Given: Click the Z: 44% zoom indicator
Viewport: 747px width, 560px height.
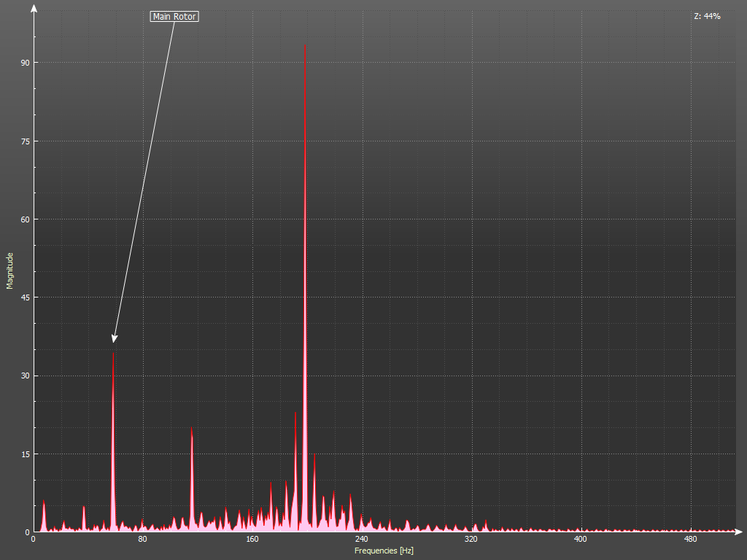Looking at the screenshot, I should point(707,16).
